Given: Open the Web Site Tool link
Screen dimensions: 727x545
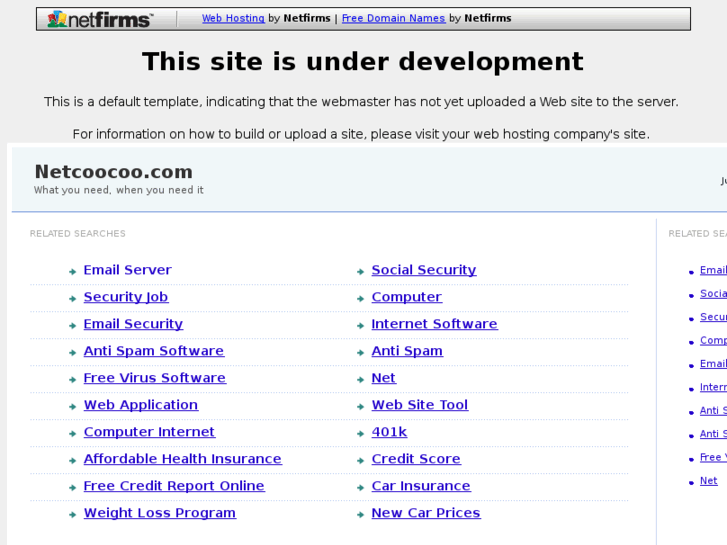Looking at the screenshot, I should point(420,405).
